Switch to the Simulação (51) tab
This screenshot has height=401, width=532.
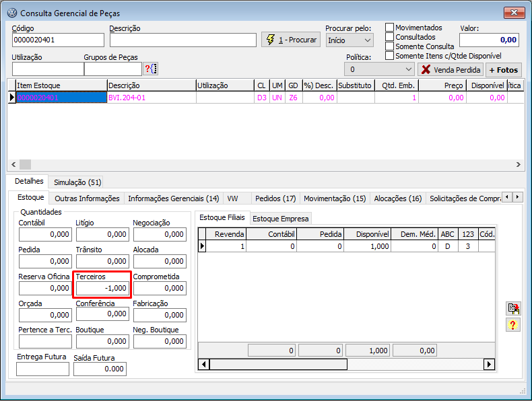(x=77, y=182)
